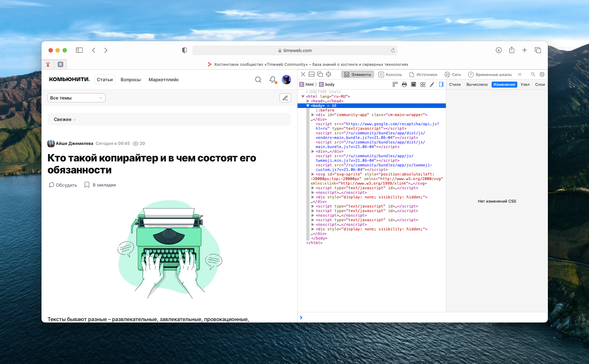Toggle rulers display in inspector
Image resolution: width=589 pixels, height=364 pixels.
tap(395, 84)
